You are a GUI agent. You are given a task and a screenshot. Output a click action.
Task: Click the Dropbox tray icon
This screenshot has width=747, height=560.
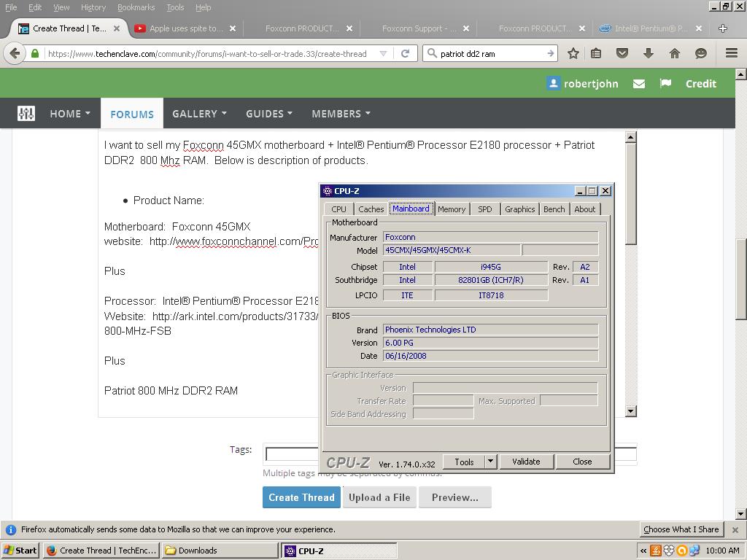669,551
